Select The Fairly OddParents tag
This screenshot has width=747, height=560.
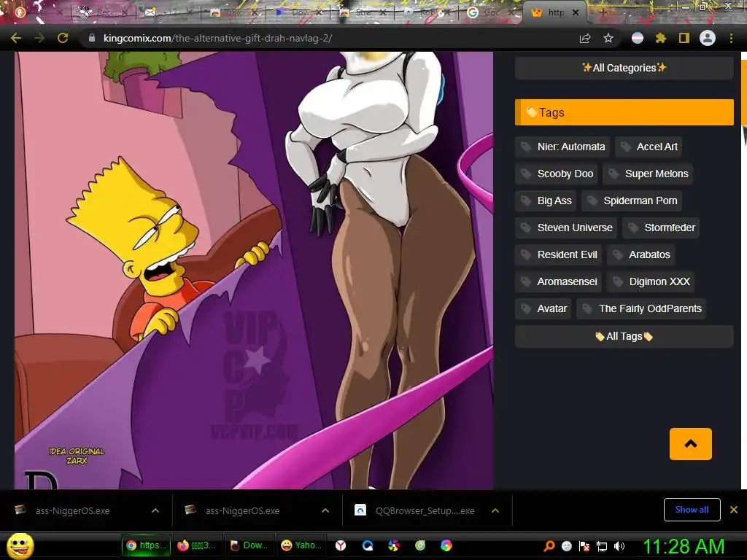click(641, 308)
